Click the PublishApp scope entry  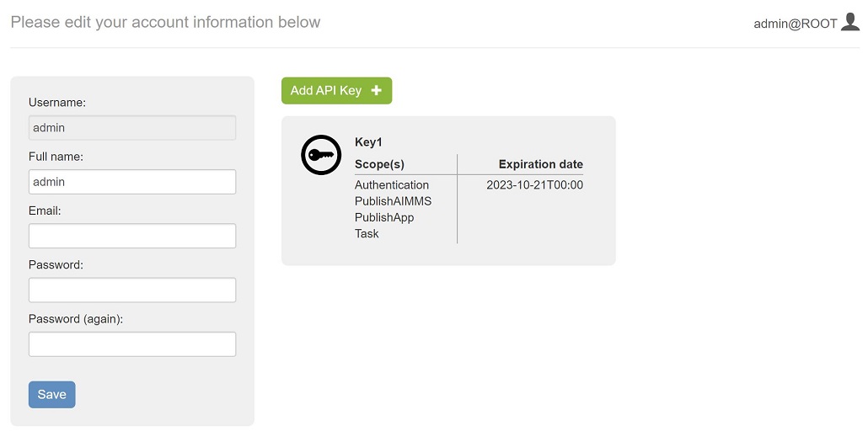click(x=384, y=217)
